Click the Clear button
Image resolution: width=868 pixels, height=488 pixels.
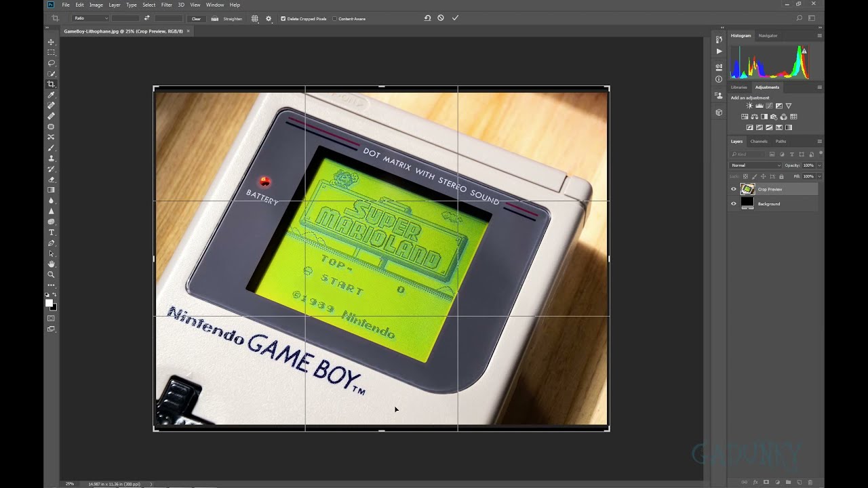click(x=196, y=18)
